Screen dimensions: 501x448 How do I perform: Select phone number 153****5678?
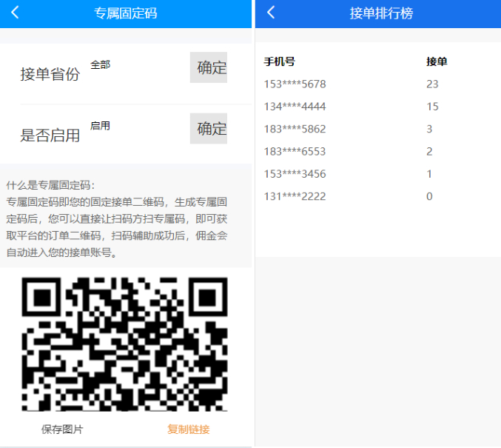click(295, 84)
